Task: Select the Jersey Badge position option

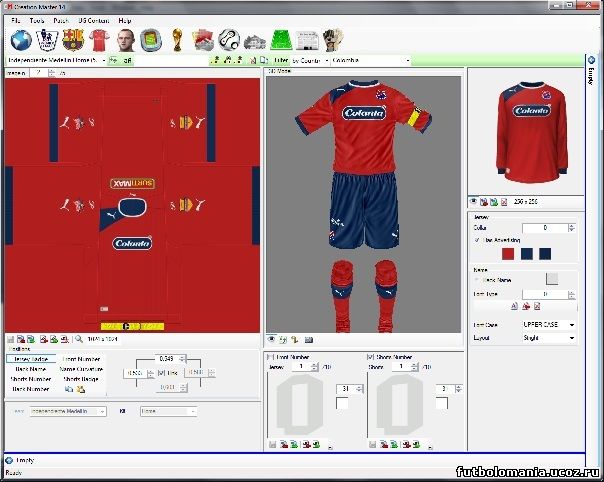Action: coord(31,359)
